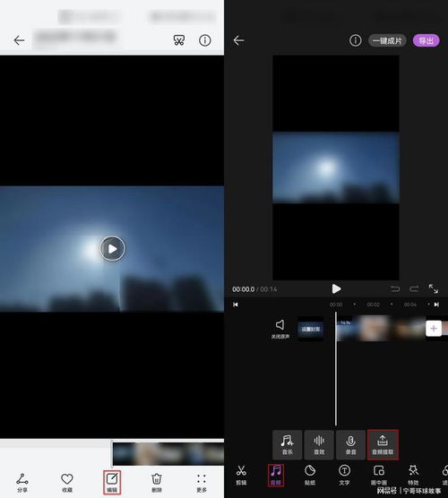Image resolution: width=448 pixels, height=498 pixels.
Task: Play the editor preview
Action: coord(336,289)
